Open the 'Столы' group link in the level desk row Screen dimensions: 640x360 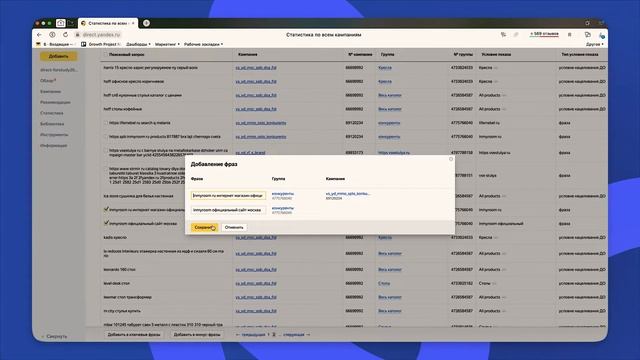coord(384,283)
